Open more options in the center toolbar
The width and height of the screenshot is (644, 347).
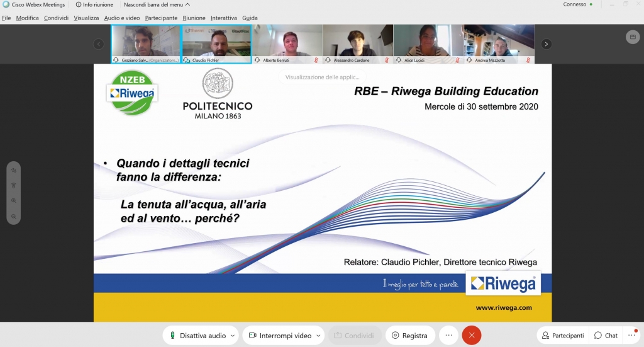[x=448, y=336]
